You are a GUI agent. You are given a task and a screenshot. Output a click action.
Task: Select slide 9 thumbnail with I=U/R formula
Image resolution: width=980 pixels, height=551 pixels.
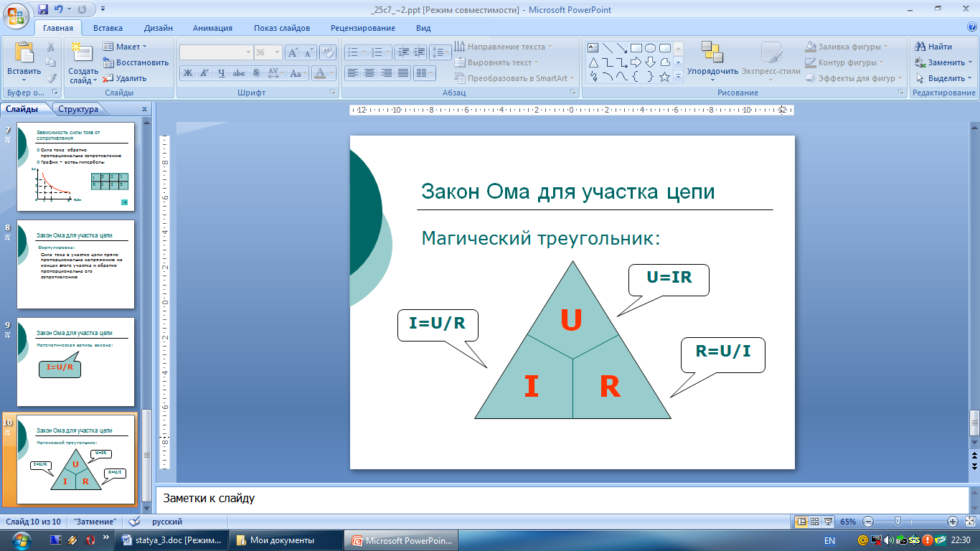[x=76, y=362]
